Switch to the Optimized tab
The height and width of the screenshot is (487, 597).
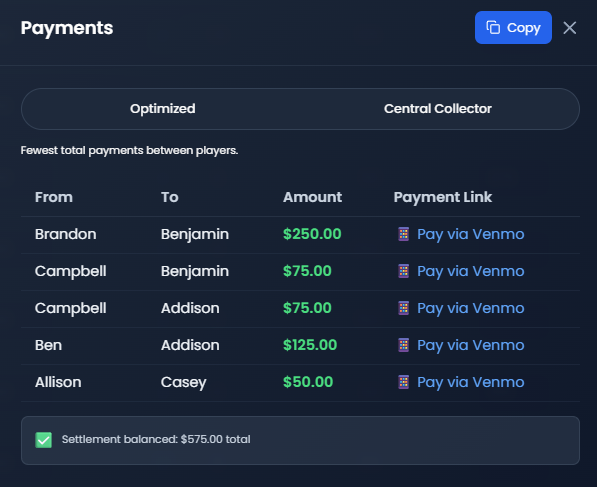click(163, 109)
